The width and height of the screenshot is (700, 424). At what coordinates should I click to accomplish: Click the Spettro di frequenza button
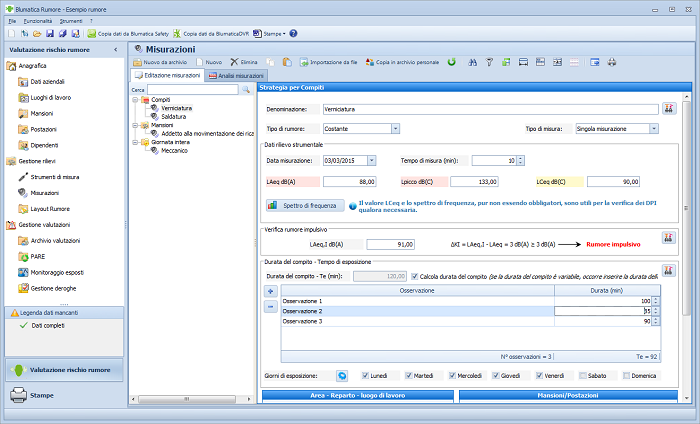(306, 205)
